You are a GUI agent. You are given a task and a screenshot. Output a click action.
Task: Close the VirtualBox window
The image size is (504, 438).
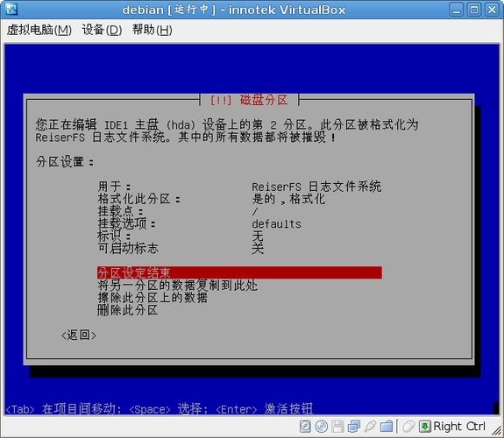[492, 10]
